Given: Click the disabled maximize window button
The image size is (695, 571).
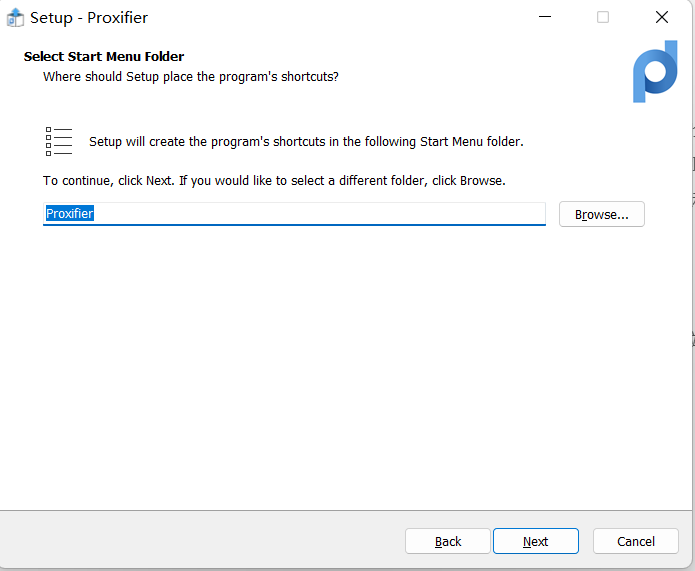Looking at the screenshot, I should [x=603, y=18].
